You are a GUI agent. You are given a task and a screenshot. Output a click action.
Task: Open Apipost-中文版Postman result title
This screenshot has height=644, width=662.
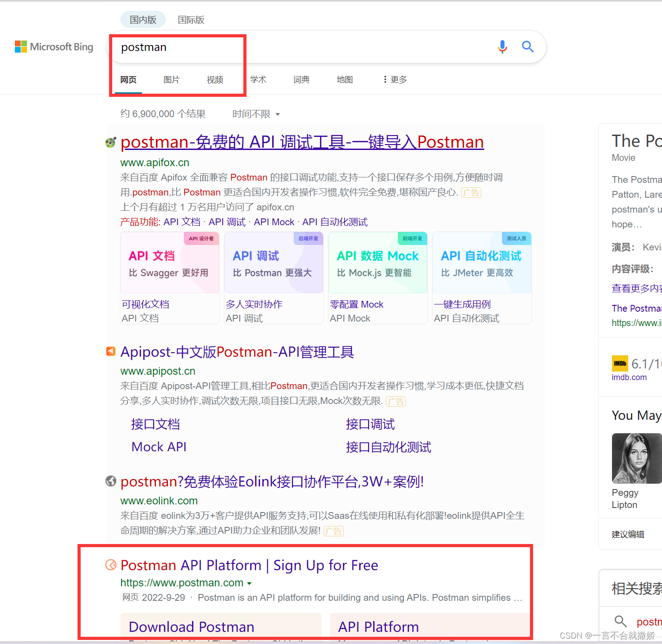pos(237,352)
